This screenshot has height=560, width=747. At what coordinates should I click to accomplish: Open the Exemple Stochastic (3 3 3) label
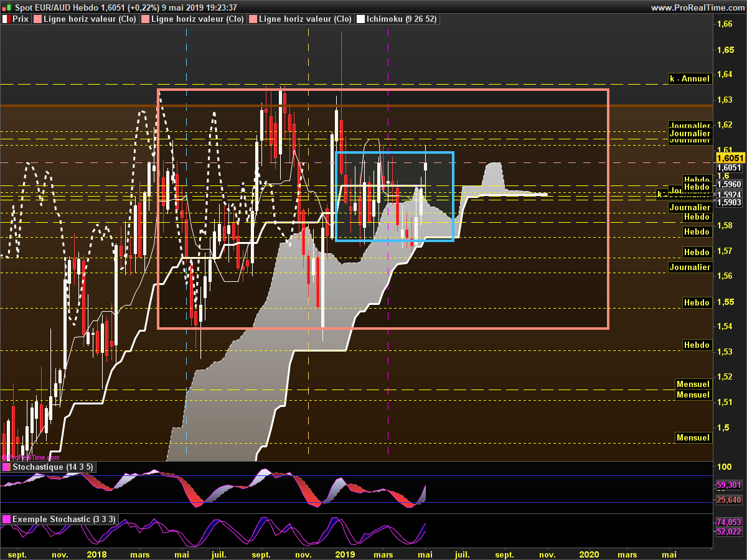(63, 519)
